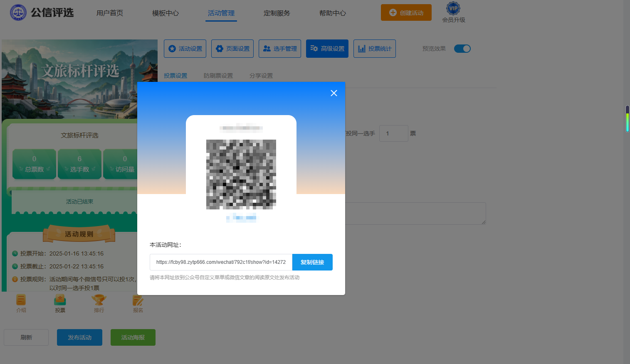The width and height of the screenshot is (630, 364).
Task: Open 活动设置 section
Action: (185, 49)
